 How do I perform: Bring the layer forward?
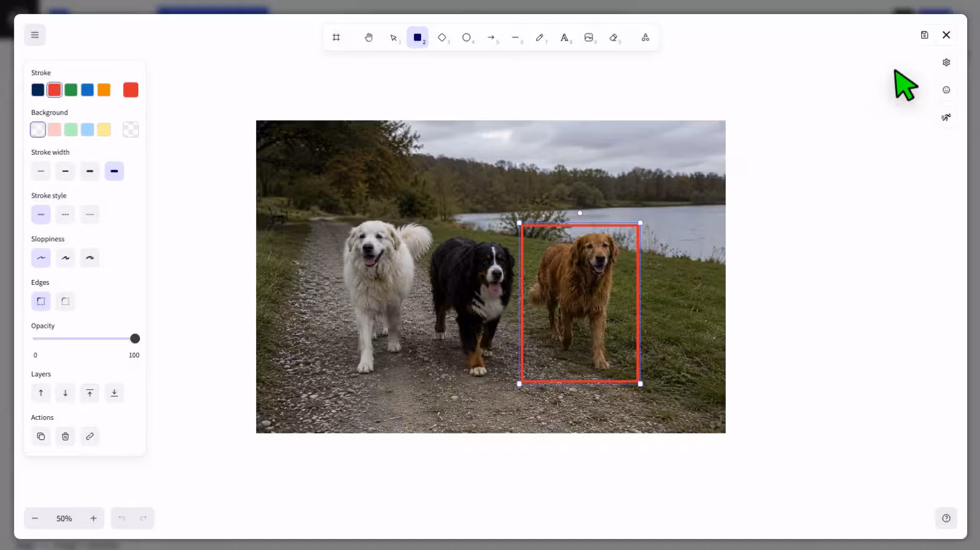[x=41, y=393]
